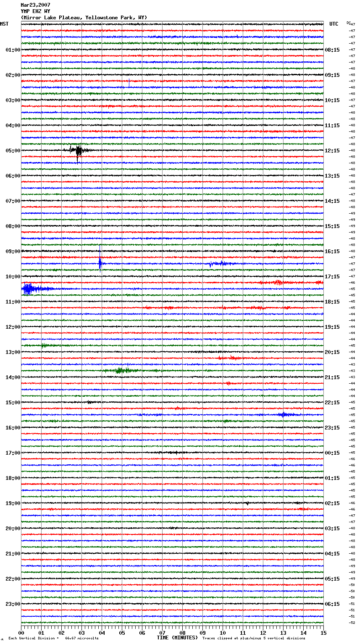Select the 16:00 MST time label
This screenshot has width=357, height=644.
(13, 428)
